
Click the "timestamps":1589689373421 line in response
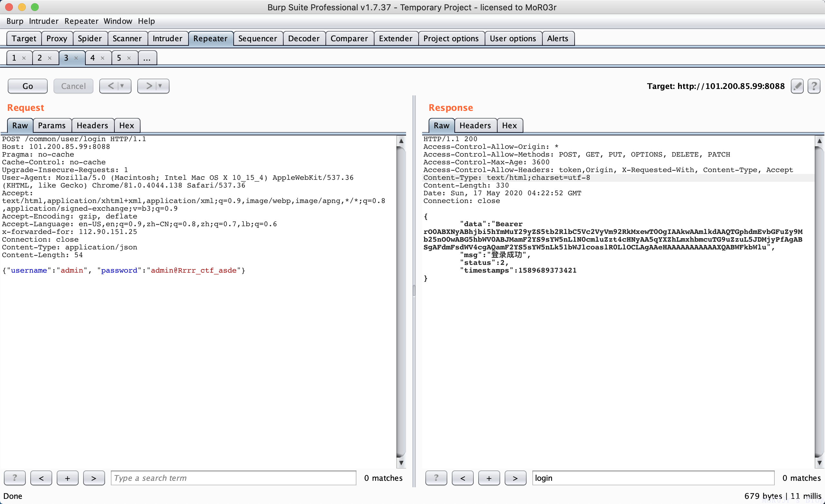(x=518, y=271)
